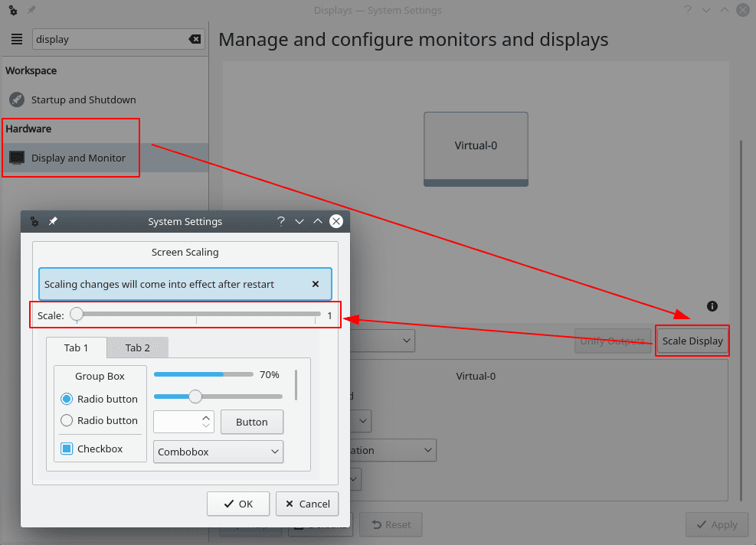Click the info icon near Scale Display
756x545 pixels.
(x=712, y=306)
